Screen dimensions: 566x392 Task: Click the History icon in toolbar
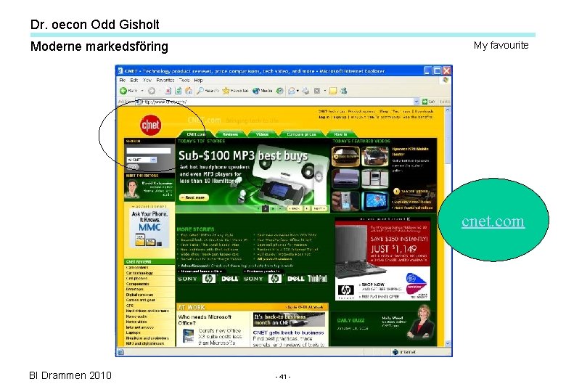click(x=280, y=91)
